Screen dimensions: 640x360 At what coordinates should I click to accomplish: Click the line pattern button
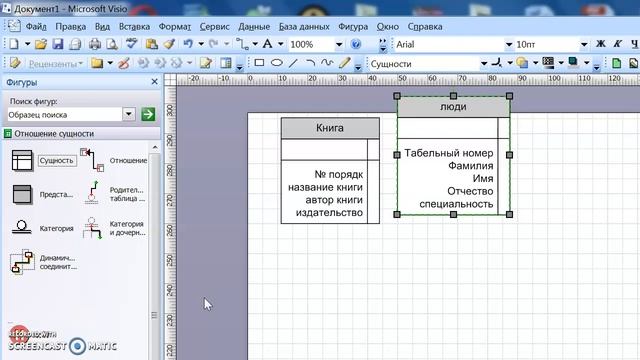coord(548,63)
